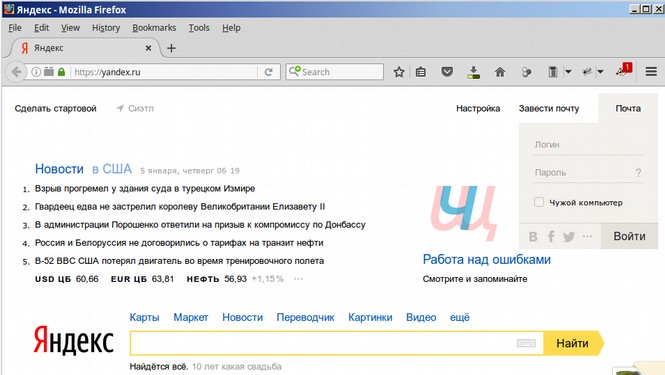This screenshot has width=665, height=375.
Task: Open the Картинки service link
Action: [x=370, y=317]
